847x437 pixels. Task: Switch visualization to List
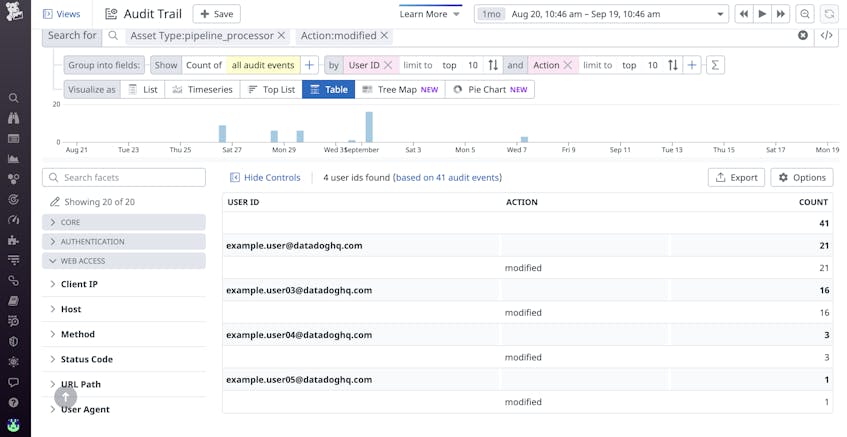(143, 90)
